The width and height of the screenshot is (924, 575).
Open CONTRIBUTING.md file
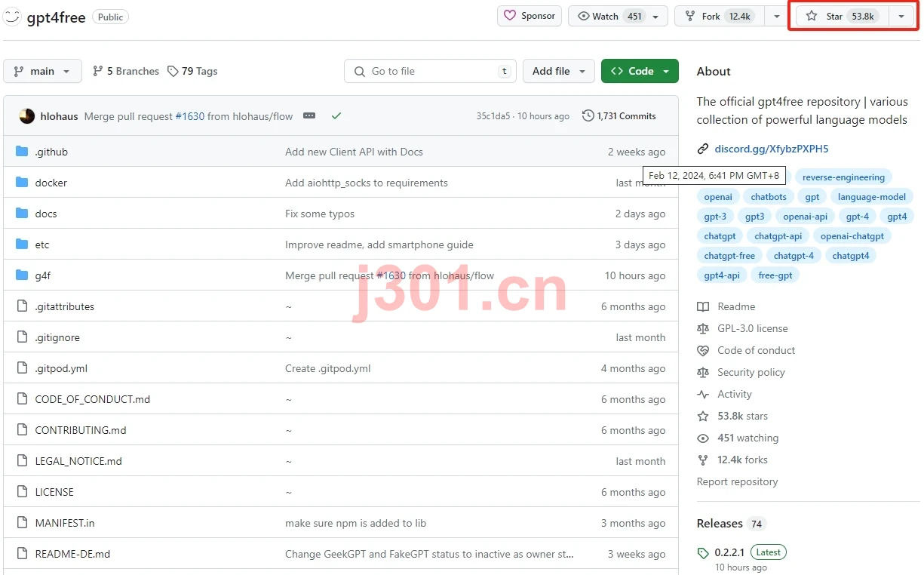click(x=81, y=430)
